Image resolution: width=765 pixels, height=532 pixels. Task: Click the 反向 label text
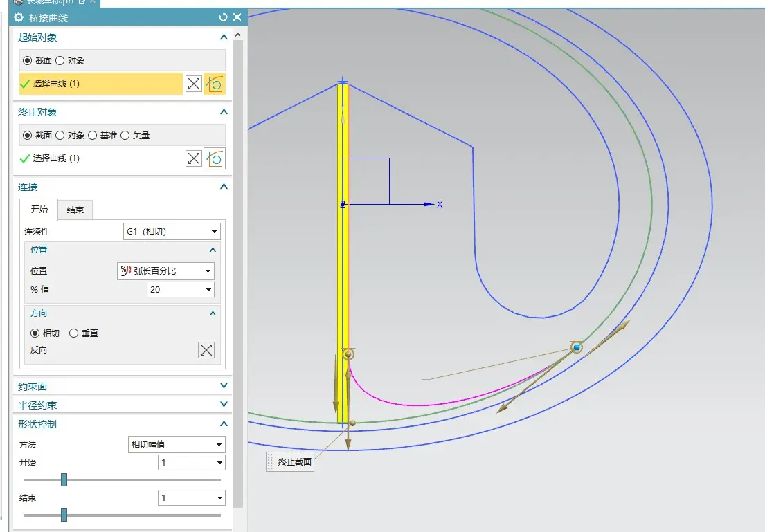click(39, 350)
